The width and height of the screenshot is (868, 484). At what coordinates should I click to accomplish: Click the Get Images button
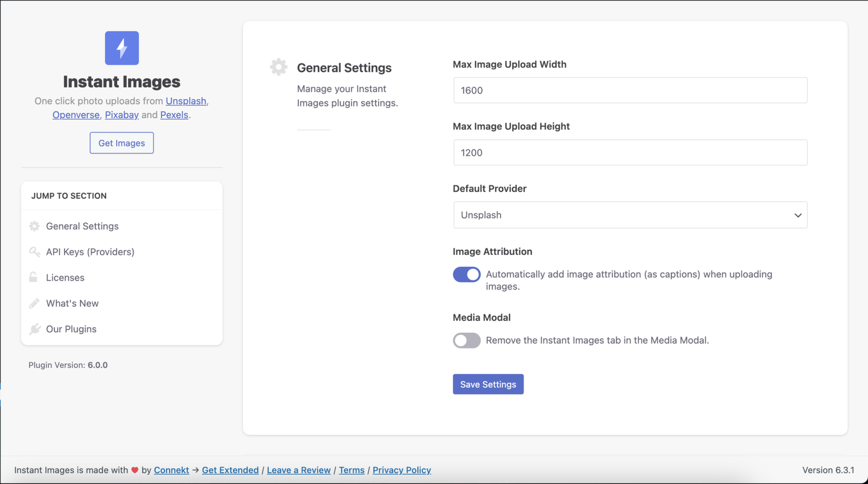(122, 143)
